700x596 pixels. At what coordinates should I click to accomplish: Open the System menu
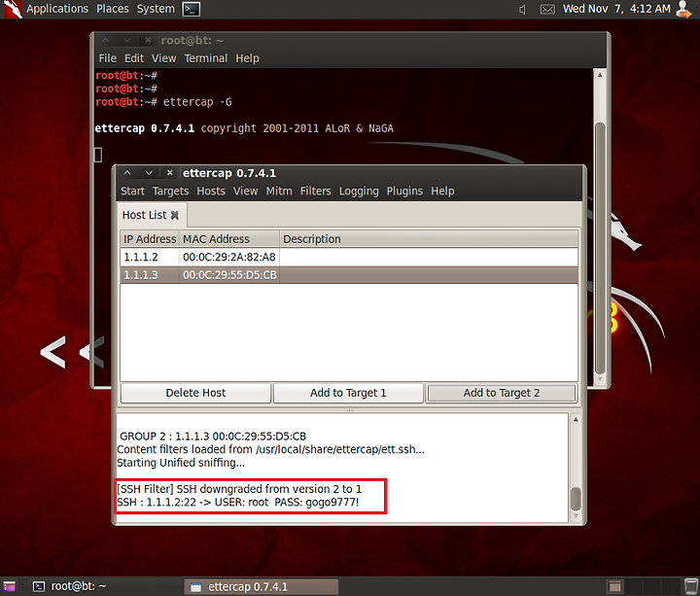pyautogui.click(x=156, y=9)
